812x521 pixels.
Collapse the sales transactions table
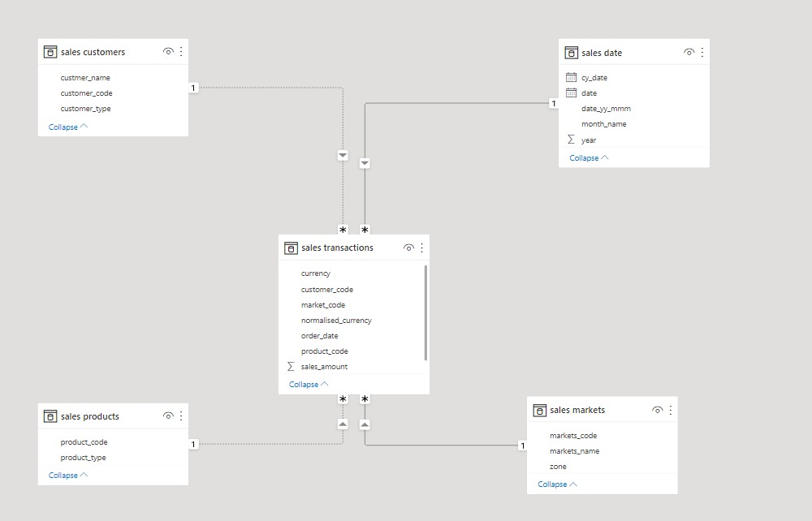309,385
